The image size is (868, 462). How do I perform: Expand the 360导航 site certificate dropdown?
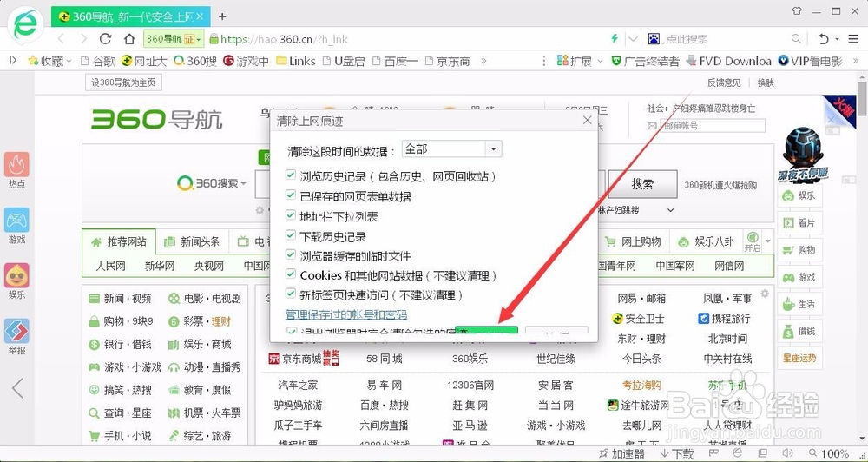point(199,39)
